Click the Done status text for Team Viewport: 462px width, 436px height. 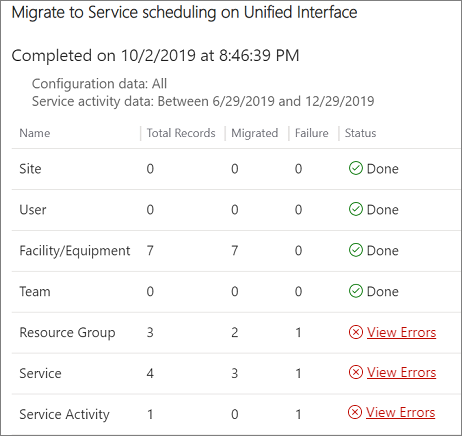pos(383,291)
